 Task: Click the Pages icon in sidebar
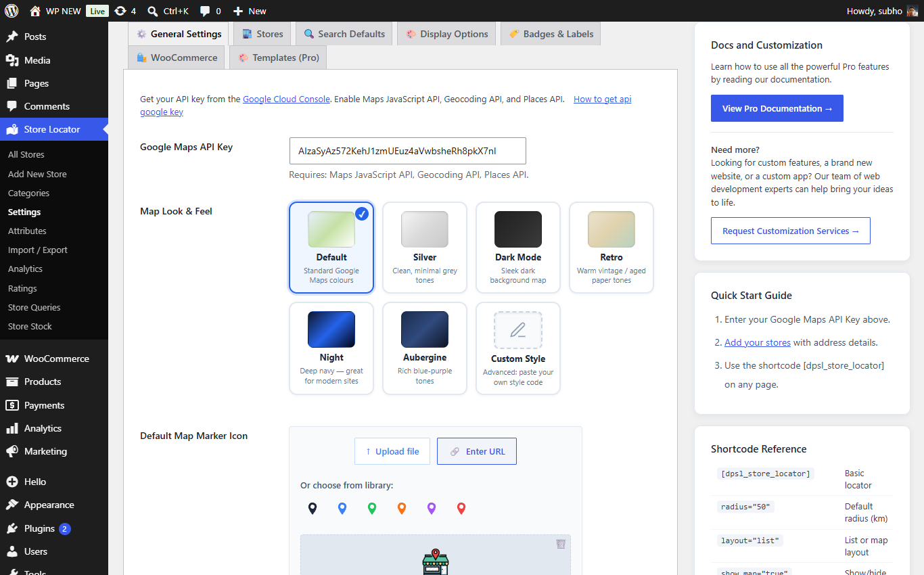click(x=12, y=83)
